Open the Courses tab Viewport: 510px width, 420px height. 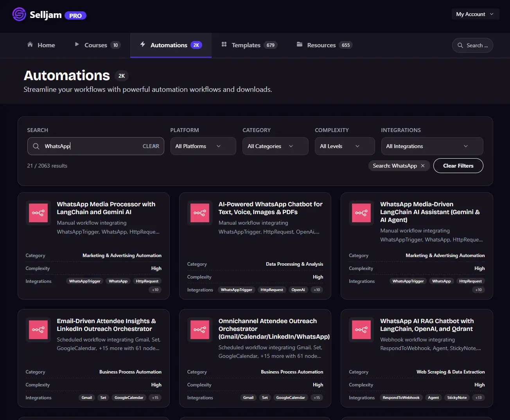tap(98, 45)
